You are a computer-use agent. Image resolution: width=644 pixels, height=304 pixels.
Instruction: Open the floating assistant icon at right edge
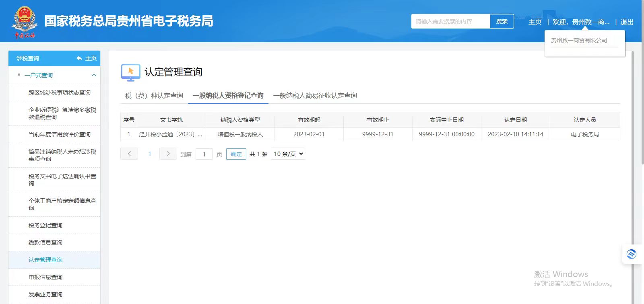[x=631, y=254]
